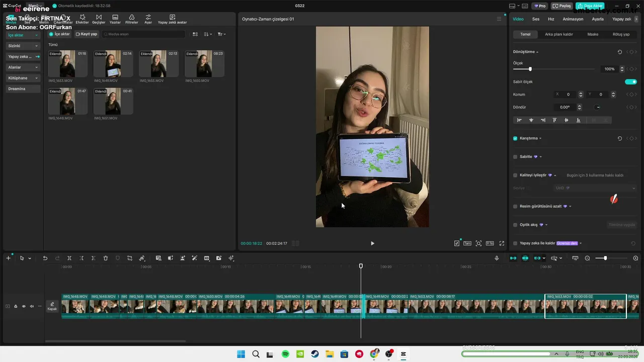Adjust the Ölçek scale slider
Screen dimensions: 644x362
(x=554, y=69)
